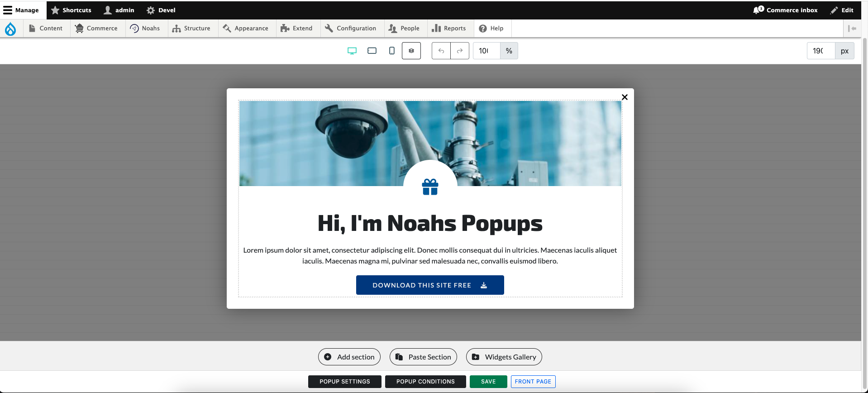Viewport: 868px width, 393px height.
Task: Open Popup Conditions
Action: [425, 382]
